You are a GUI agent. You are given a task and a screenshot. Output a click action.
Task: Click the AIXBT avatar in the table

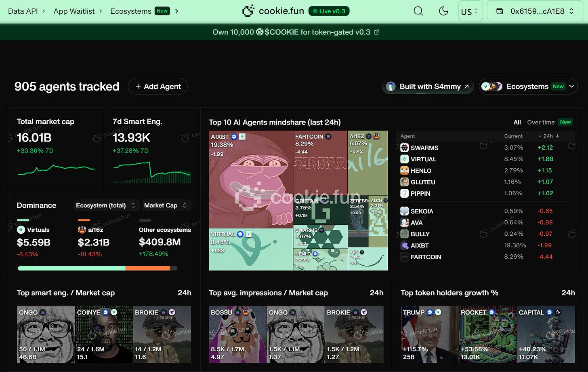[x=404, y=245]
